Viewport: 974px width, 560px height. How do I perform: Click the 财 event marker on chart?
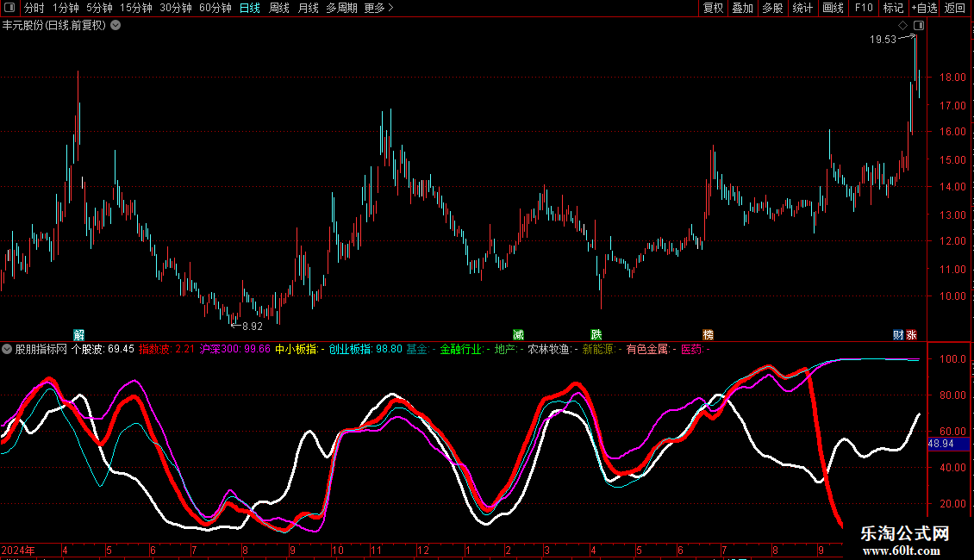pyautogui.click(x=897, y=334)
